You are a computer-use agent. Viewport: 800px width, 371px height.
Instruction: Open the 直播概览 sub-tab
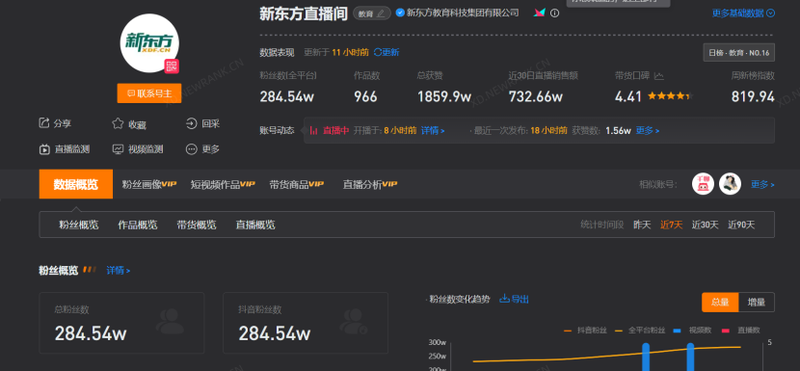[255, 225]
